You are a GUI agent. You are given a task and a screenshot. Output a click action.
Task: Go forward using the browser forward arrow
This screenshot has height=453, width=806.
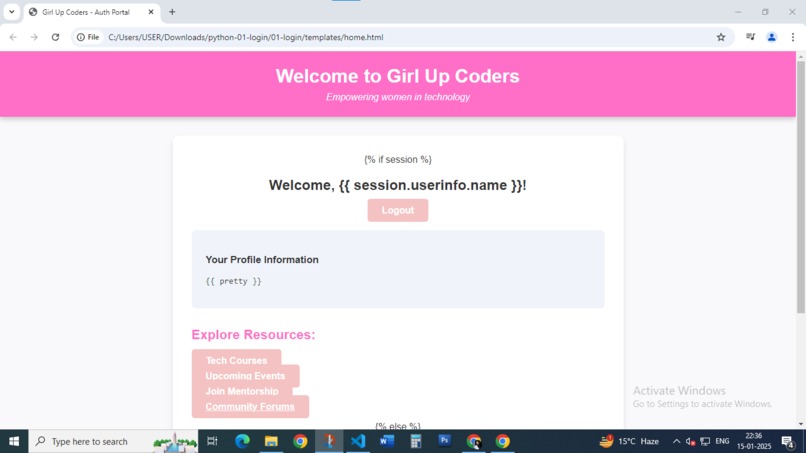coord(34,37)
